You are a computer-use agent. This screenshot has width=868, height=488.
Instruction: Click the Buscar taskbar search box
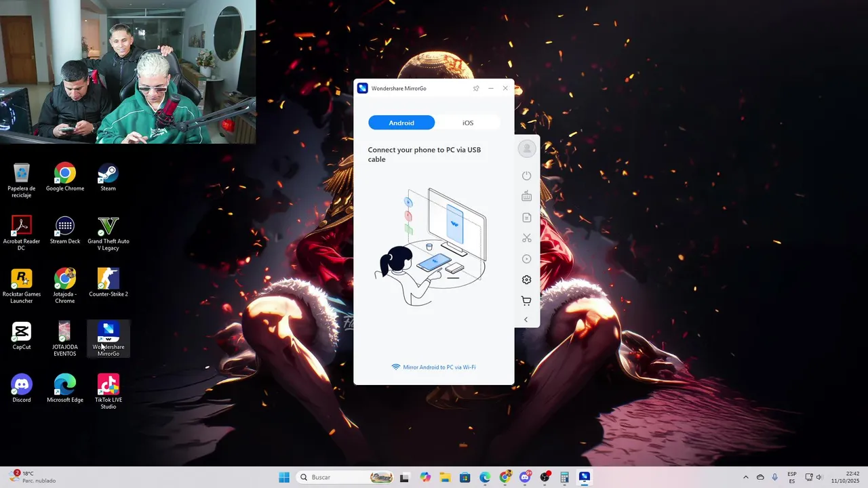(346, 477)
